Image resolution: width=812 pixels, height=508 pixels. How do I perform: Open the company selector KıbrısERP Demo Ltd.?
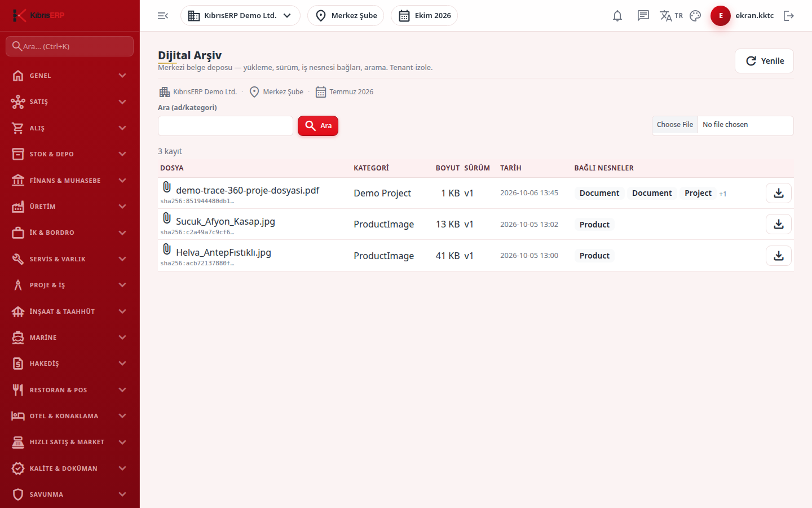(240, 16)
